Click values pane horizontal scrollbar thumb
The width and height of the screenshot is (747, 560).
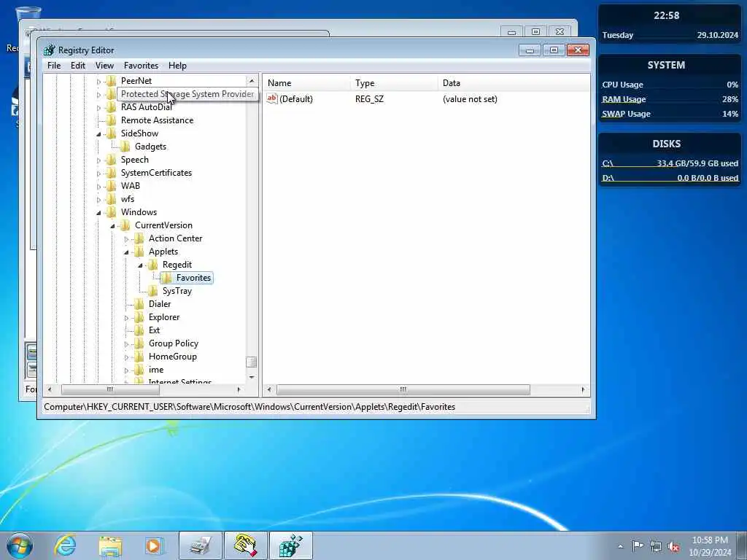[403, 389]
